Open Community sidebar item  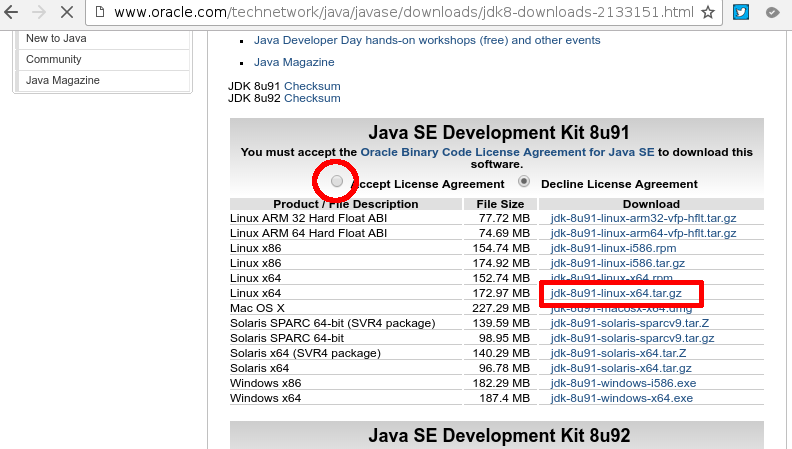point(54,59)
